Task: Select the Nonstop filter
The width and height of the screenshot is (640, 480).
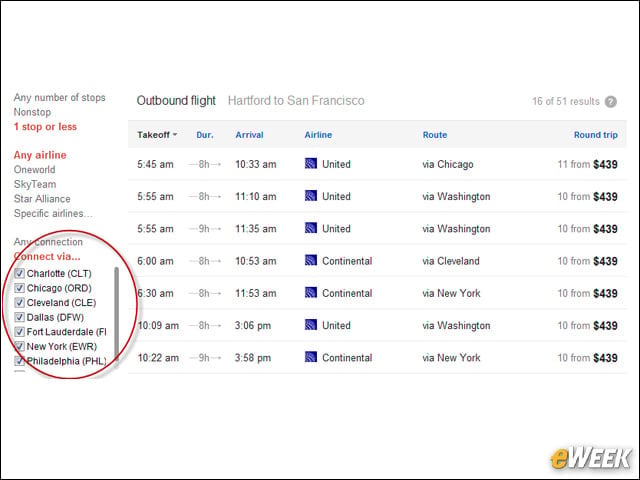Action: 32,112
